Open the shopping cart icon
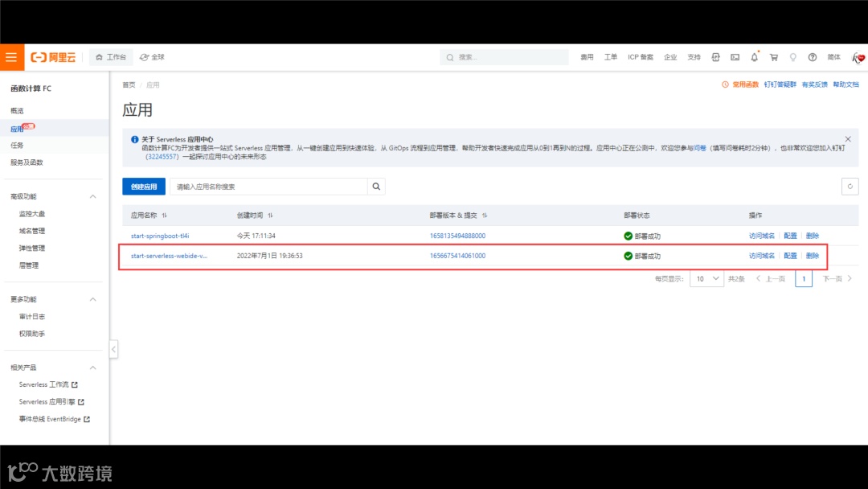Image resolution: width=868 pixels, height=489 pixels. coord(773,57)
